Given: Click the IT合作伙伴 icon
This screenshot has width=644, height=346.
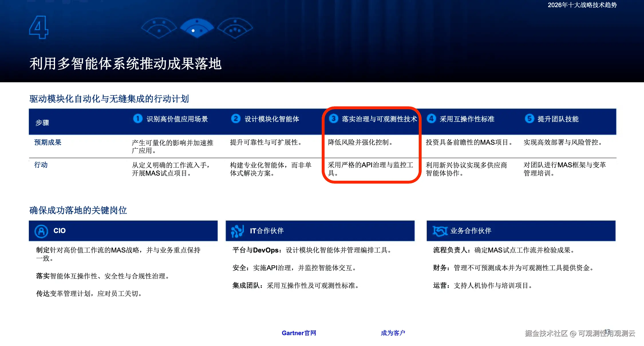Looking at the screenshot, I should coord(237,231).
